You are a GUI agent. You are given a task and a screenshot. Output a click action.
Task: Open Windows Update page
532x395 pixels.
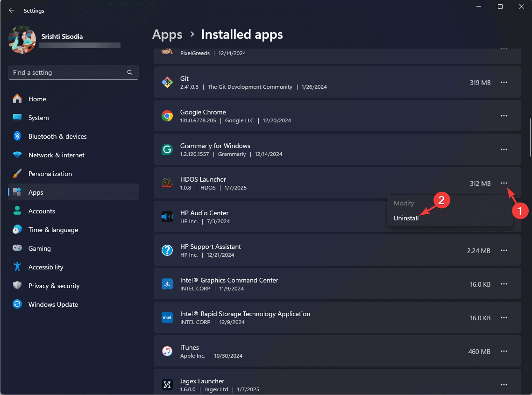[x=73, y=304]
